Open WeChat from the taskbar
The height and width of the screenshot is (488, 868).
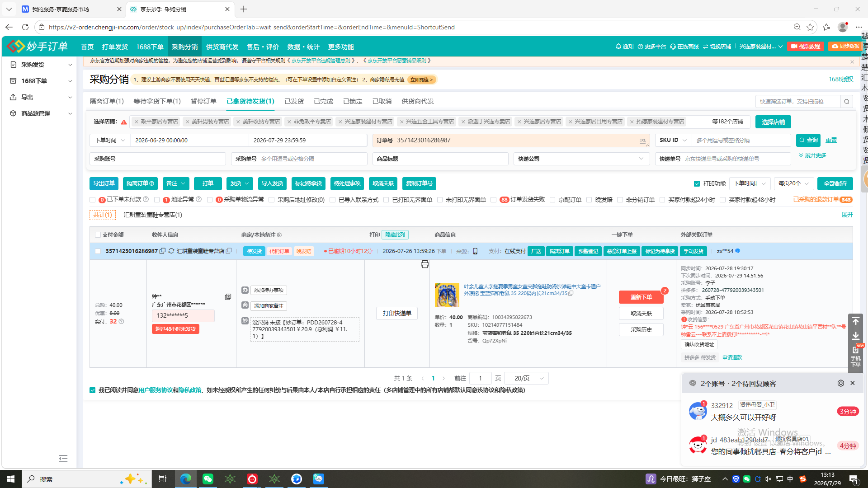coord(208,479)
